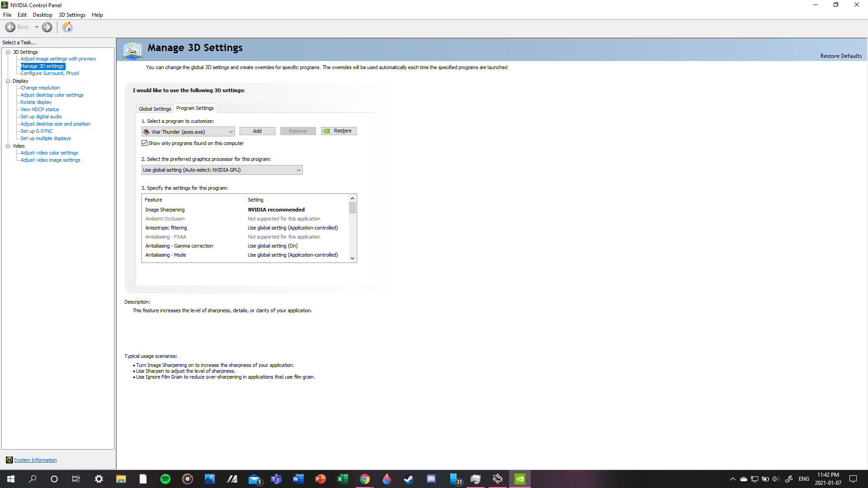Open Configure Surround, PhysX
Screen dimensions: 868x488
pyautogui.click(x=50, y=73)
